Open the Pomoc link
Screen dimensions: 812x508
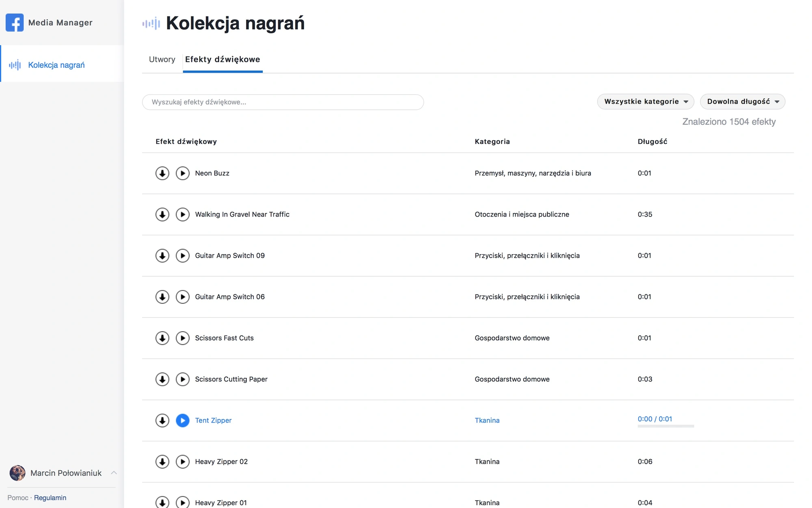tap(18, 498)
